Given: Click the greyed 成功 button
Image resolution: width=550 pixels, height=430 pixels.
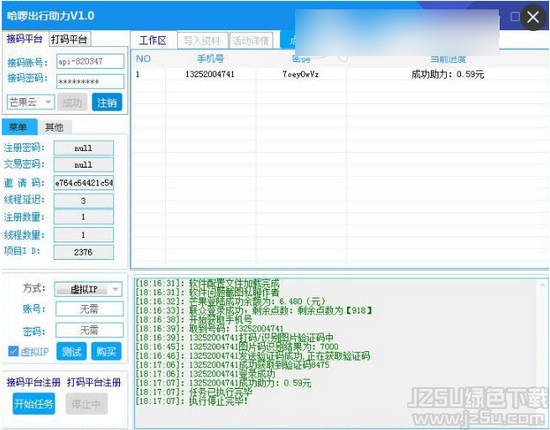Looking at the screenshot, I should (72, 102).
